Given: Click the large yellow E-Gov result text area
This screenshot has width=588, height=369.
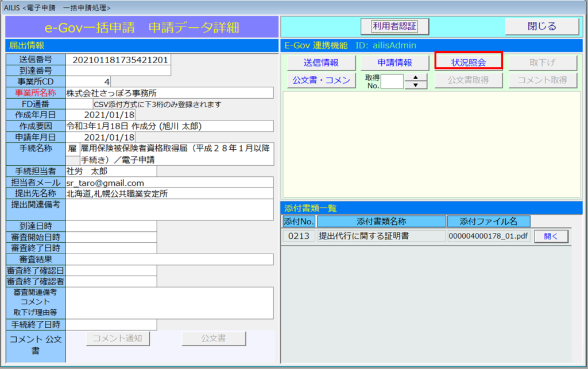Looking at the screenshot, I should 431,143.
